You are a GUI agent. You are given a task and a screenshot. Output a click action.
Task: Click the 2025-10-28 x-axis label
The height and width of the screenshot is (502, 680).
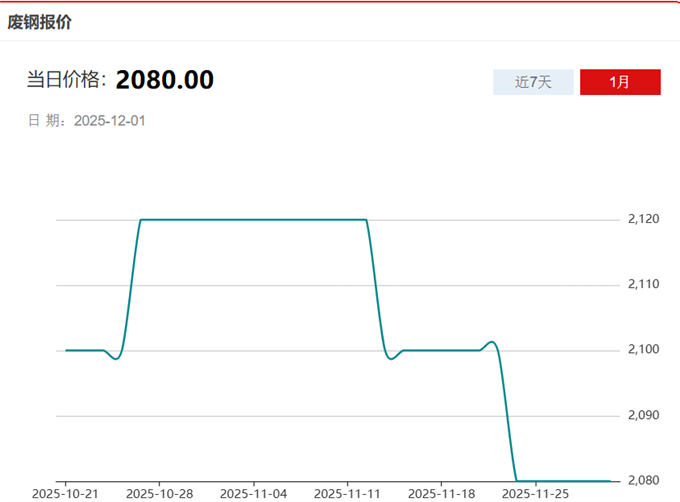pyautogui.click(x=159, y=493)
